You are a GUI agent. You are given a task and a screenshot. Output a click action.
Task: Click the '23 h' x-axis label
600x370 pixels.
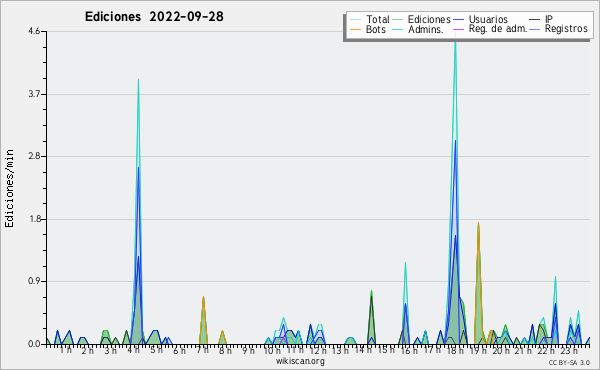tap(569, 350)
